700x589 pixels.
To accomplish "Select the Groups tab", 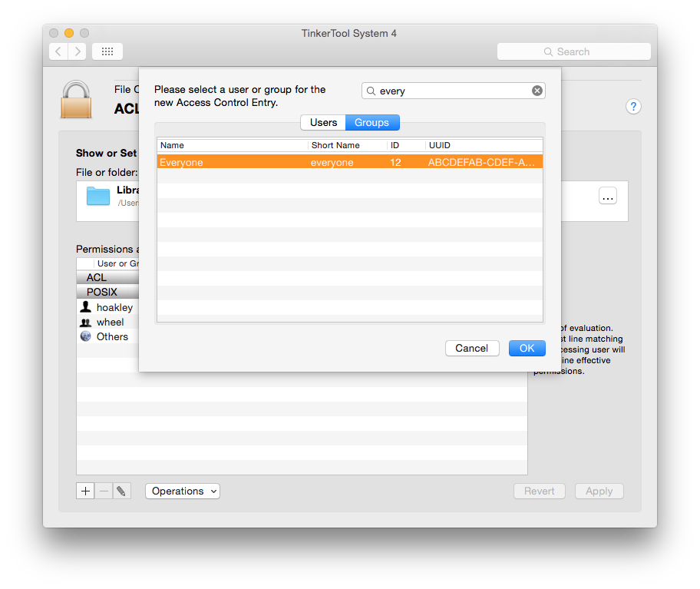I will pyautogui.click(x=371, y=123).
